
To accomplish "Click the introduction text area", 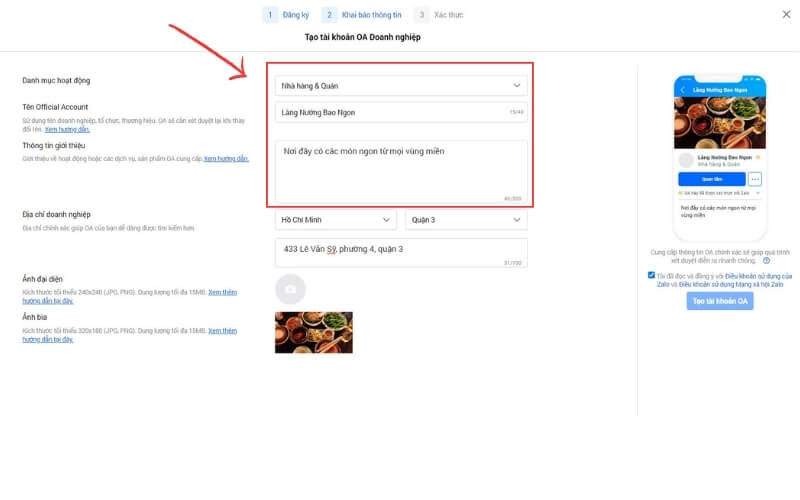I will tap(401, 171).
